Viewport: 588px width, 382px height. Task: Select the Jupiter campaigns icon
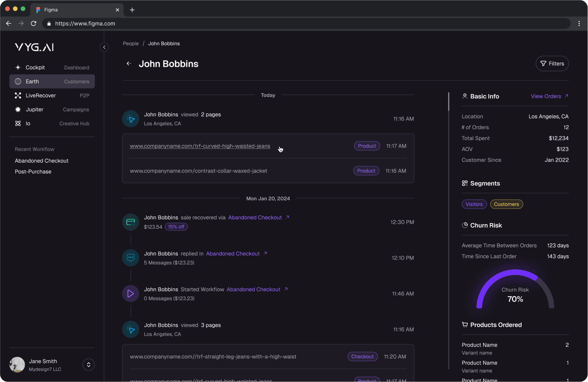pos(18,109)
